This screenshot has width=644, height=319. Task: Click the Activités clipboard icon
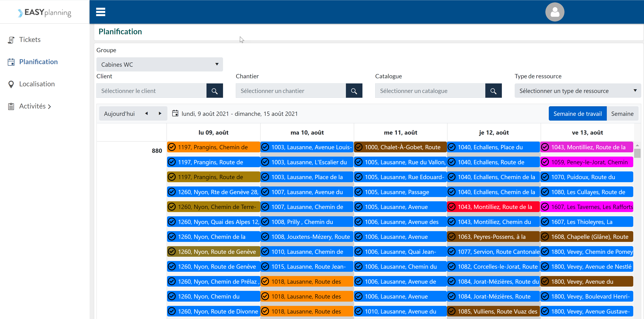(11, 106)
